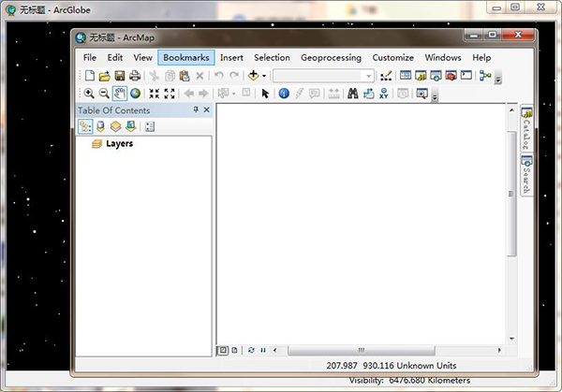Expand the Add Data dropdown arrow
562x392 pixels.
pos(264,75)
